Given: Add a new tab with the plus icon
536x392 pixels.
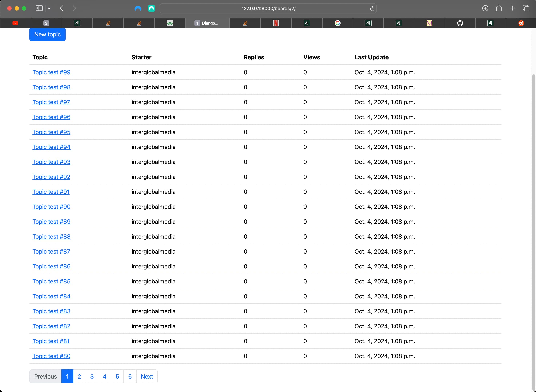Looking at the screenshot, I should (512, 8).
